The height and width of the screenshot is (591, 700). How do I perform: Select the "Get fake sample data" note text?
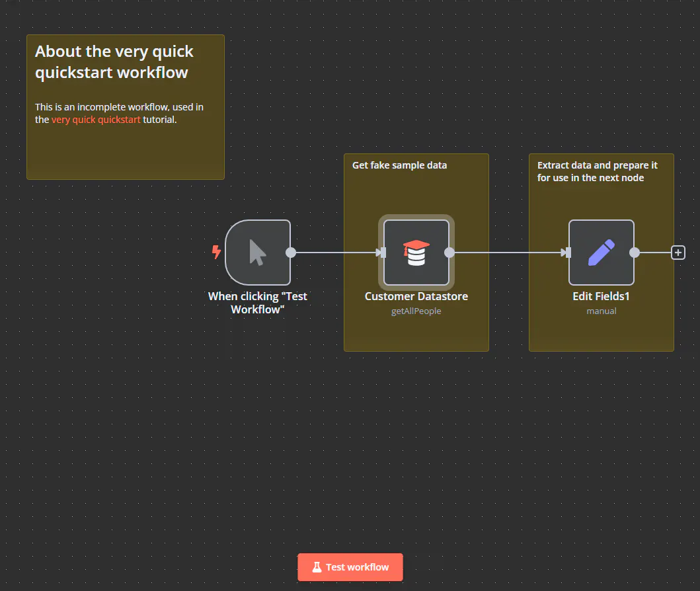point(399,165)
